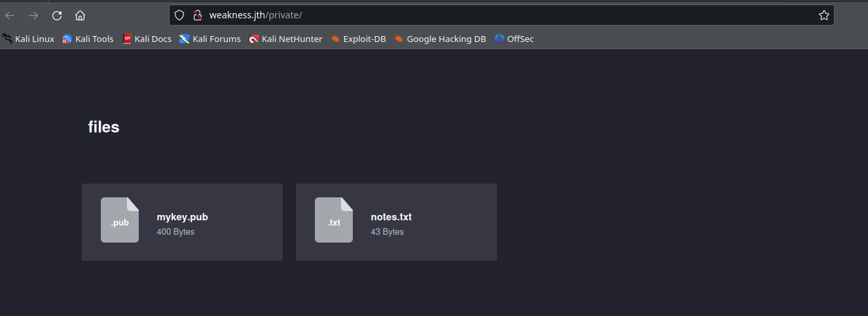Open the mykey.pub file link

(x=182, y=217)
